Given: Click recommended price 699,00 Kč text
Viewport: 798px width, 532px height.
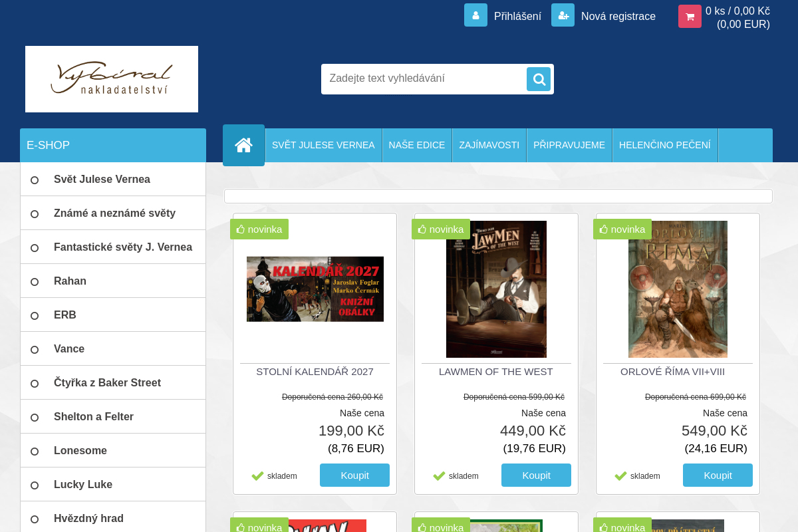Looking at the screenshot, I should click(x=696, y=397).
